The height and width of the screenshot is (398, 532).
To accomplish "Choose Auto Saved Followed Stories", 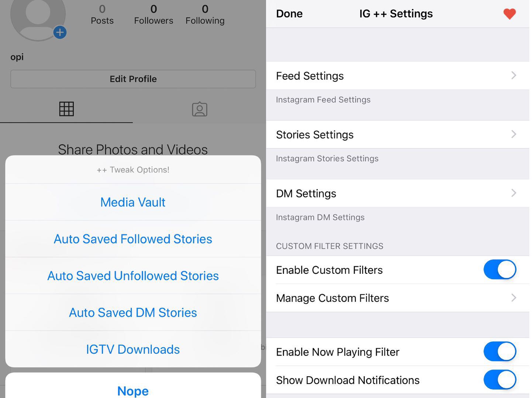I will click(x=133, y=239).
